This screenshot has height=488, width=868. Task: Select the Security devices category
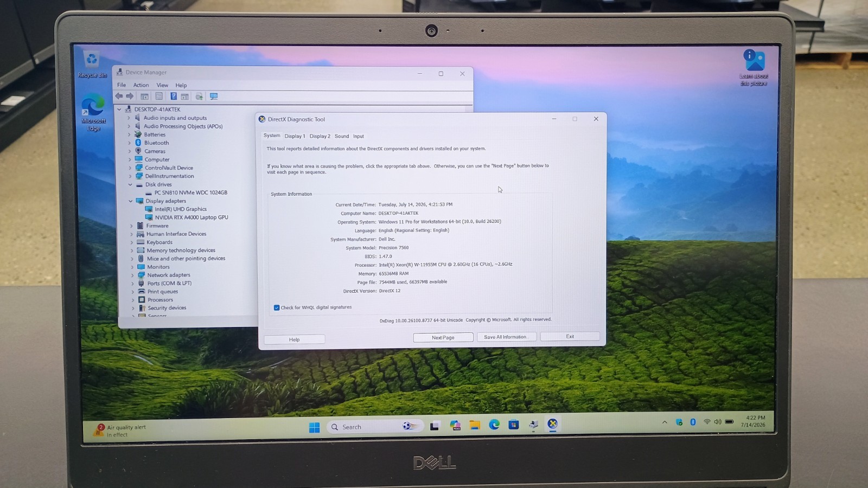[x=167, y=308]
